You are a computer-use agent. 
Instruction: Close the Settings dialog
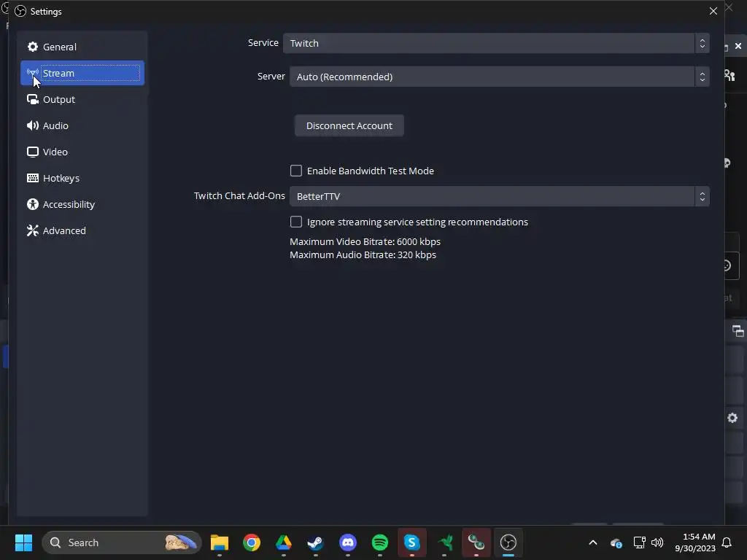click(713, 10)
